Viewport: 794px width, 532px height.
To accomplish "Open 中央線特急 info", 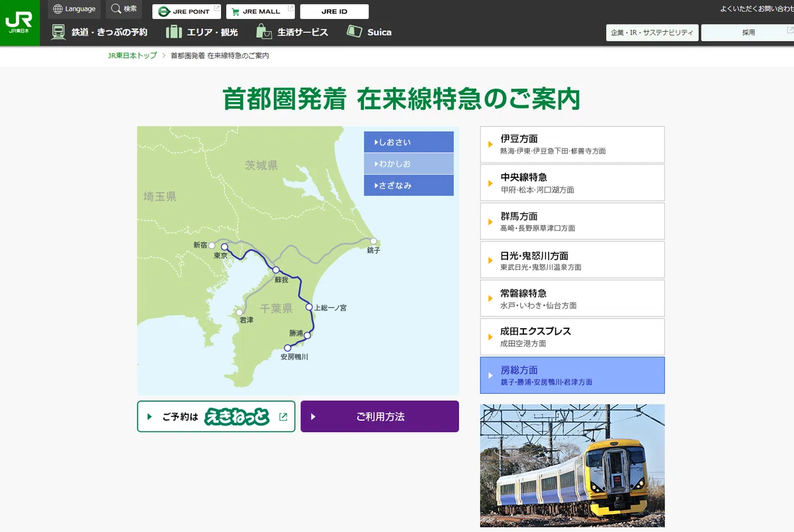I will (x=572, y=183).
